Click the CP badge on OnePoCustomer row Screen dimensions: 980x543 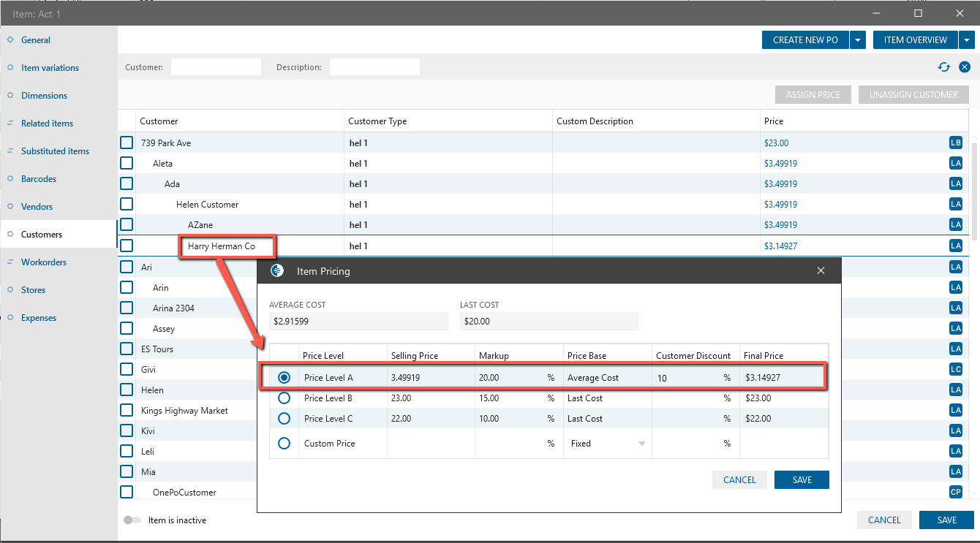click(x=955, y=493)
